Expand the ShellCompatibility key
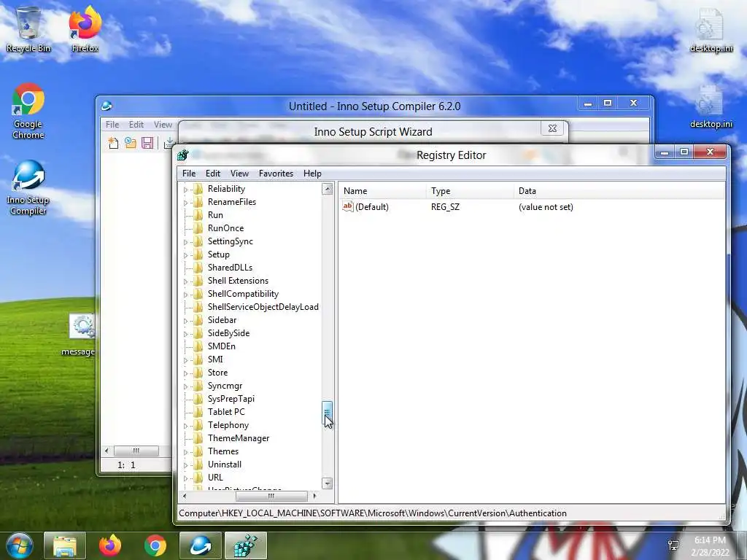The height and width of the screenshot is (560, 747). pyautogui.click(x=185, y=295)
